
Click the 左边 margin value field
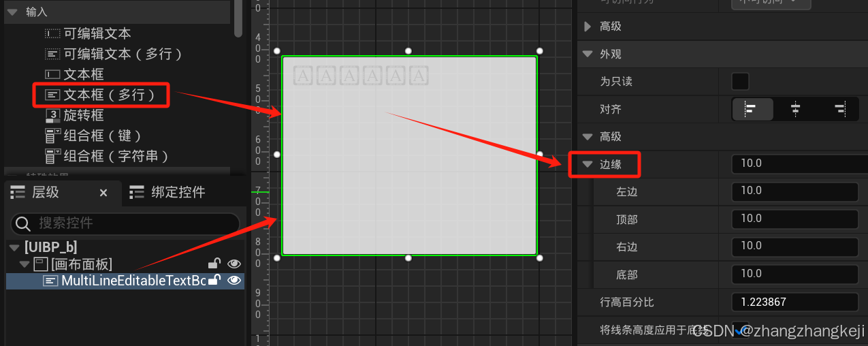pyautogui.click(x=794, y=191)
